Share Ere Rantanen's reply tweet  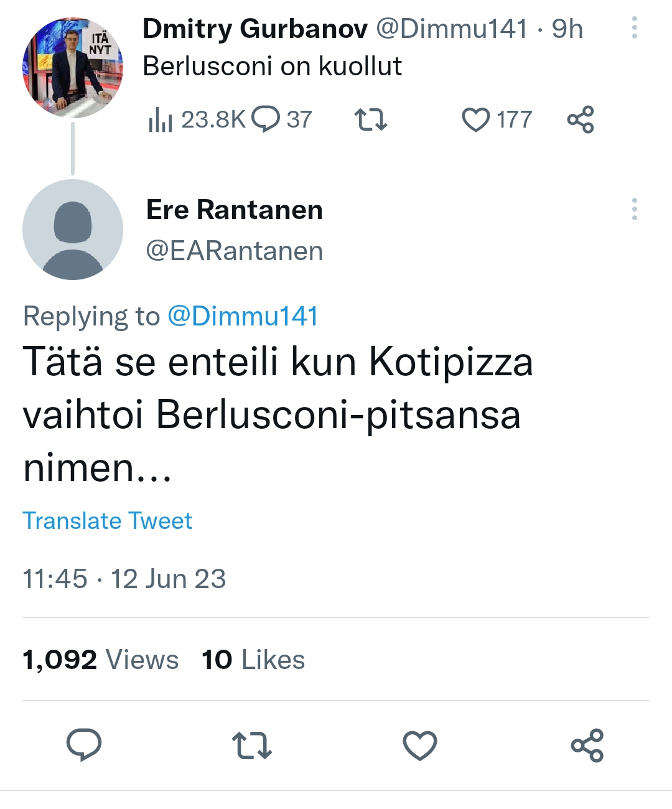pyautogui.click(x=587, y=745)
